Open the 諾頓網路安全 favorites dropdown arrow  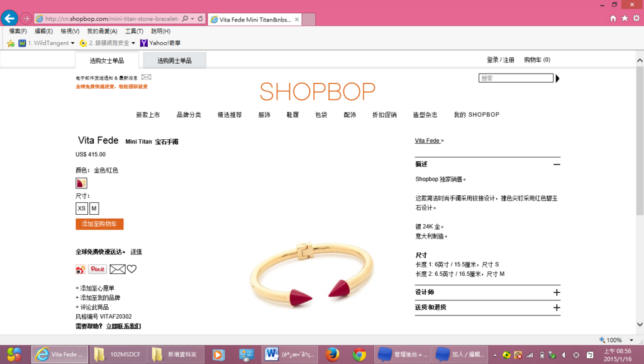coord(133,43)
